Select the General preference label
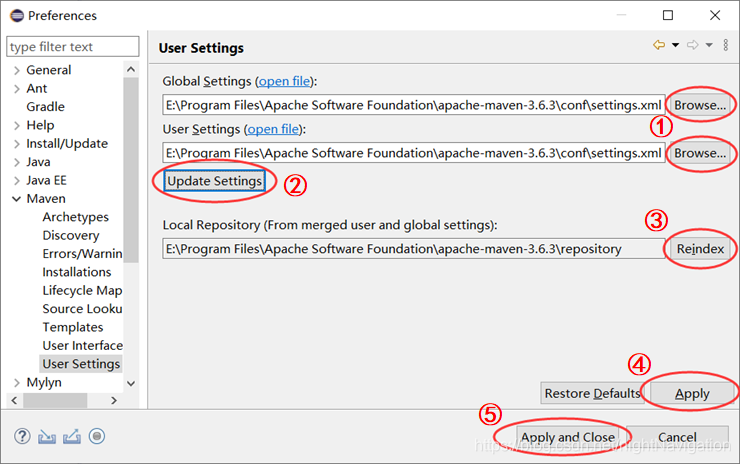Screen dimensions: 740x464 pyautogui.click(x=49, y=70)
